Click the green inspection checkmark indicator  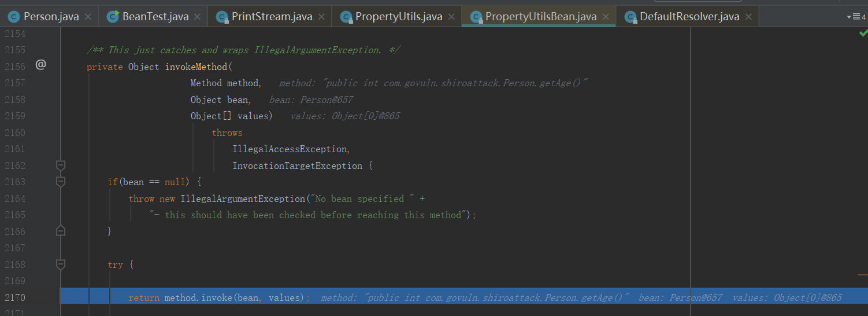click(x=863, y=34)
